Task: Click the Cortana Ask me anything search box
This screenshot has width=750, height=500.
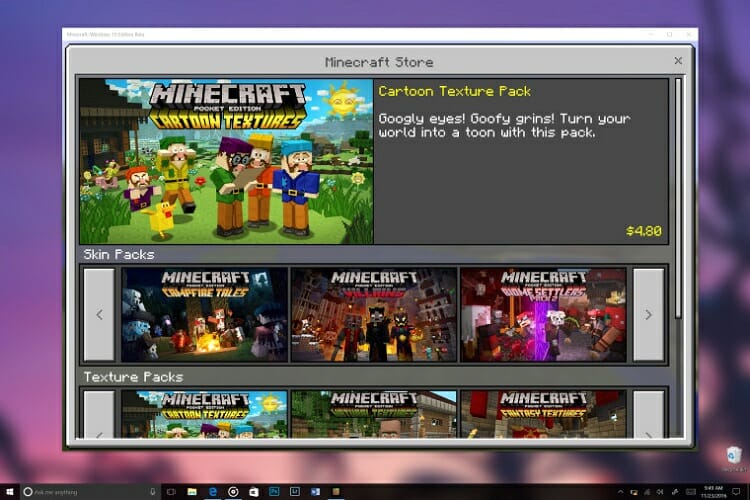Action: [x=91, y=491]
